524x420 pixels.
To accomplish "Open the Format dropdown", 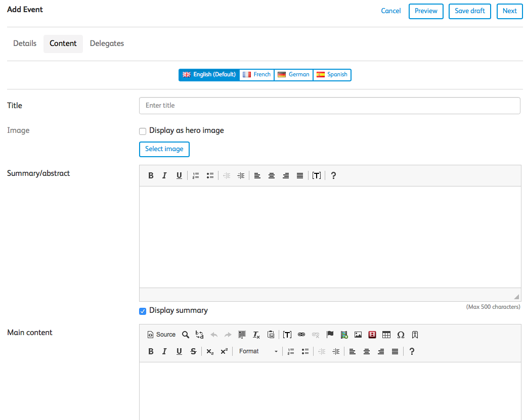I will pos(258,351).
